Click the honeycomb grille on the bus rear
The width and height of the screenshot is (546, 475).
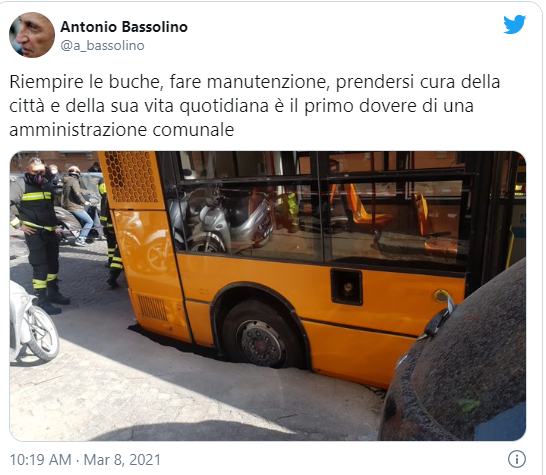coord(131,177)
